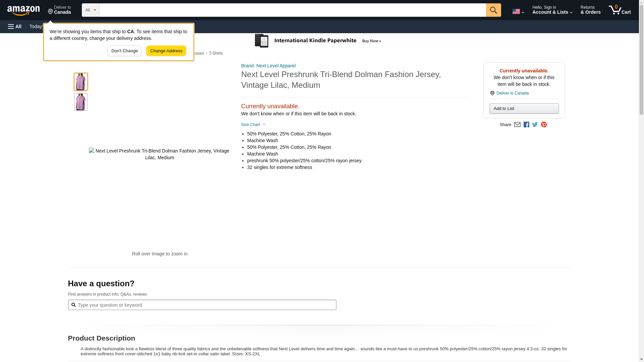Open Account & Lists menu
This screenshot has width=644, height=362.
click(x=552, y=10)
